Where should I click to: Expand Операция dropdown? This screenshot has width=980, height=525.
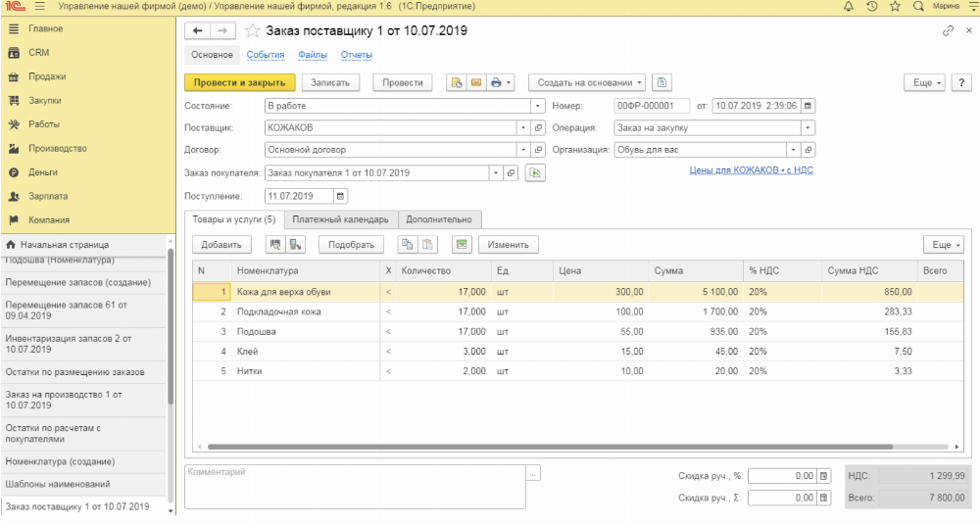(x=808, y=128)
